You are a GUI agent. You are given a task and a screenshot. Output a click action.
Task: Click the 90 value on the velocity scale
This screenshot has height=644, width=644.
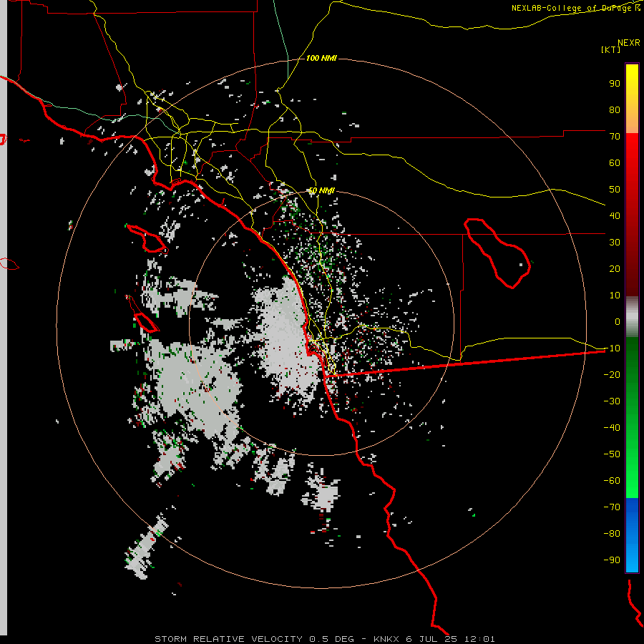pos(615,84)
